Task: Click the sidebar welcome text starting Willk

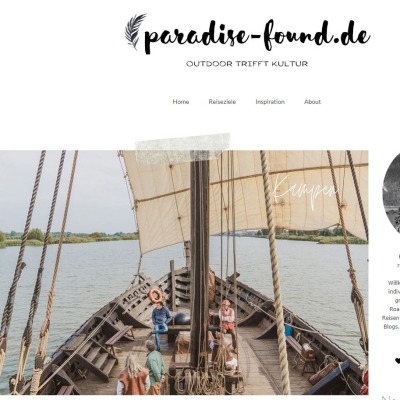Action: pyautogui.click(x=394, y=283)
